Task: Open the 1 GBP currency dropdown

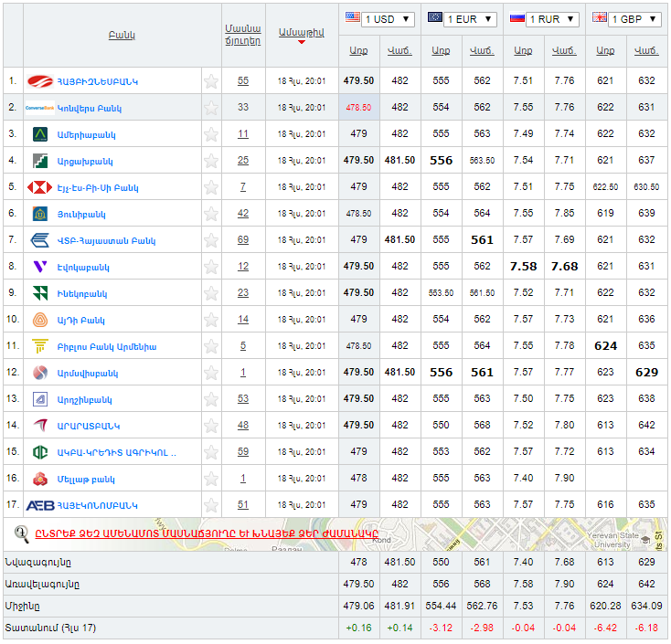Action: tap(634, 19)
